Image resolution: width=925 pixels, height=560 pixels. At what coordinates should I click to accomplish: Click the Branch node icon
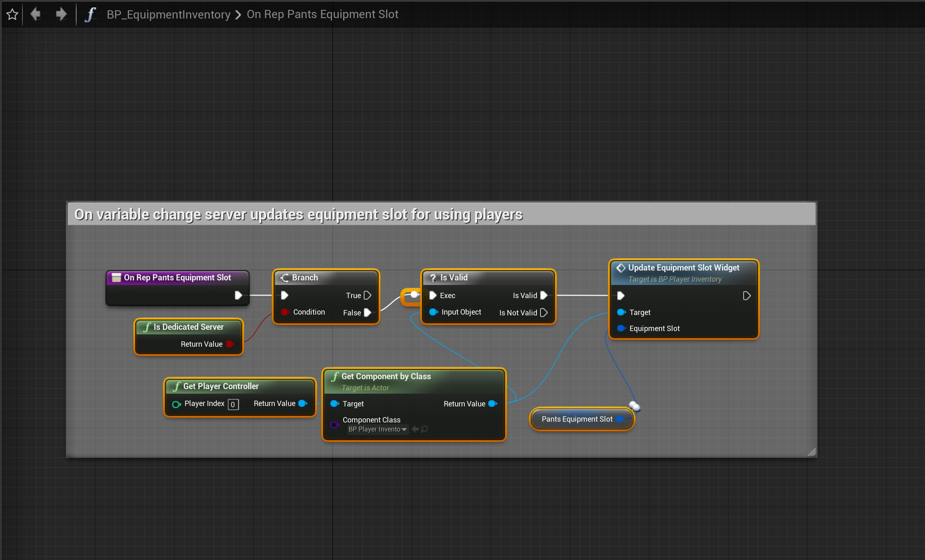click(x=285, y=278)
